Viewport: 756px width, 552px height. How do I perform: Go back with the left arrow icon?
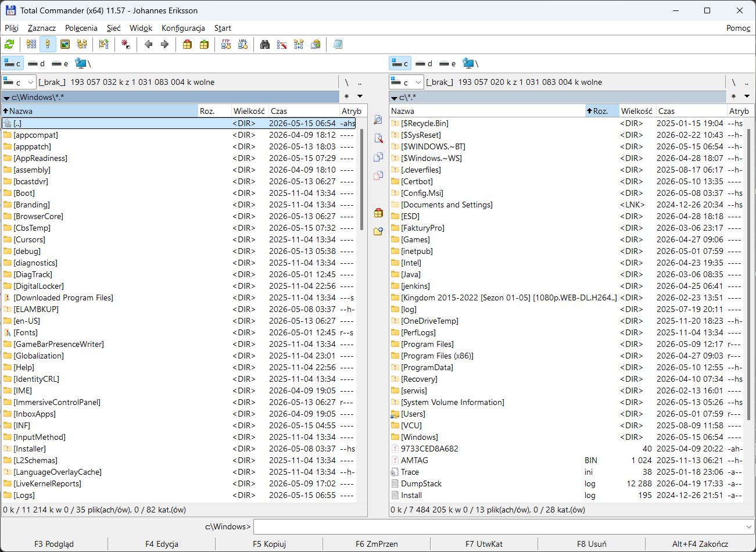coord(148,44)
